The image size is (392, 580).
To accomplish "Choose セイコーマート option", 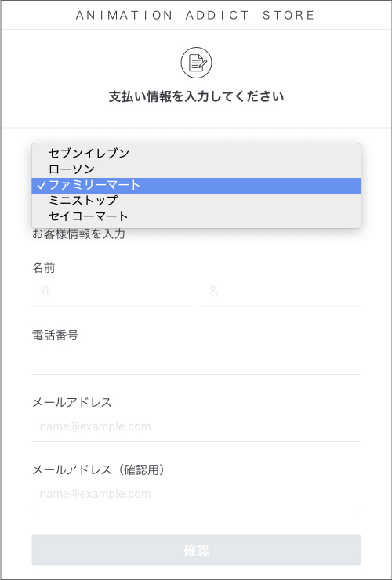I will tap(196, 216).
